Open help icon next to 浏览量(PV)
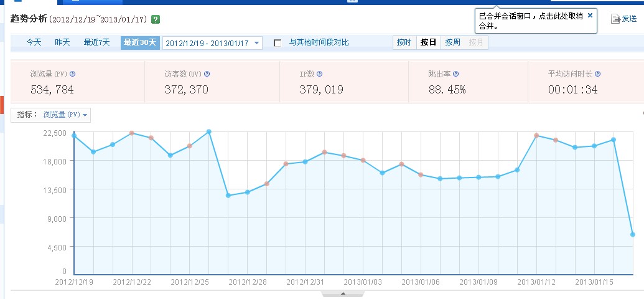The width and height of the screenshot is (644, 299). point(81,74)
